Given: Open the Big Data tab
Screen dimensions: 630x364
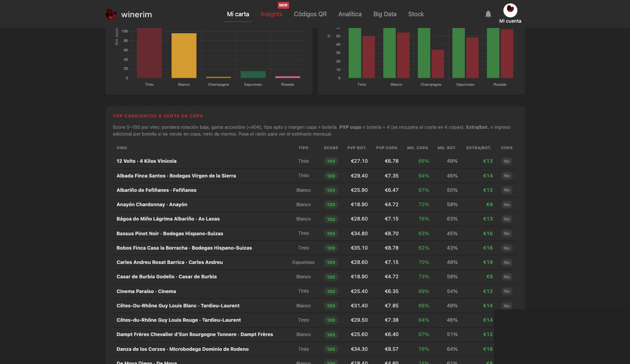Looking at the screenshot, I should (x=385, y=14).
